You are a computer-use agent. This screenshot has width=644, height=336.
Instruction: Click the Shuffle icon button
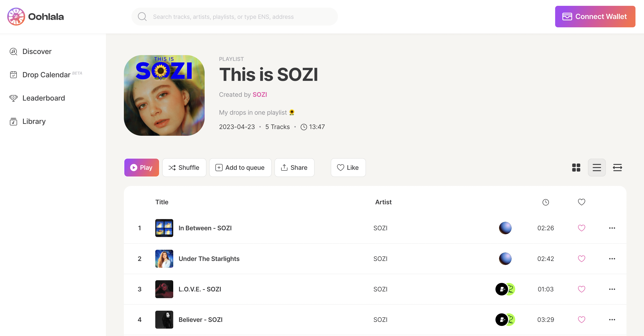click(x=172, y=168)
